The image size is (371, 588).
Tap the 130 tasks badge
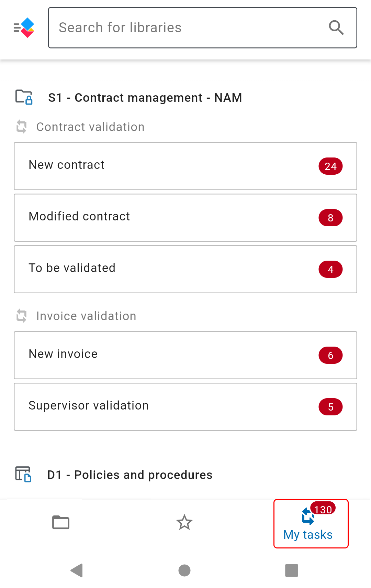[x=323, y=509]
